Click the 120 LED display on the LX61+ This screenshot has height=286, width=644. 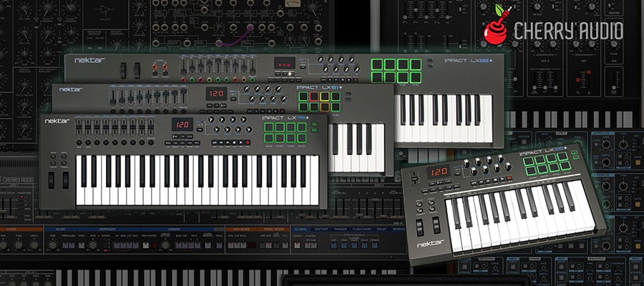[216, 94]
